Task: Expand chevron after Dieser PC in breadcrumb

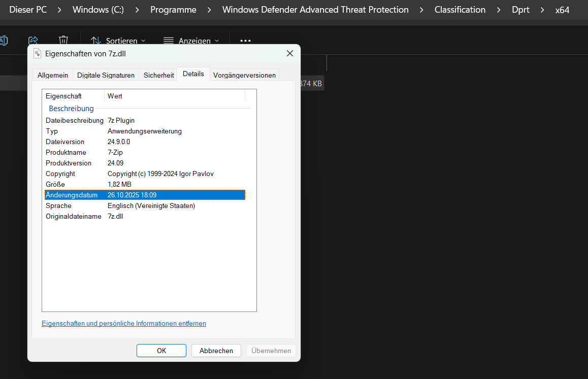Action: pyautogui.click(x=59, y=10)
